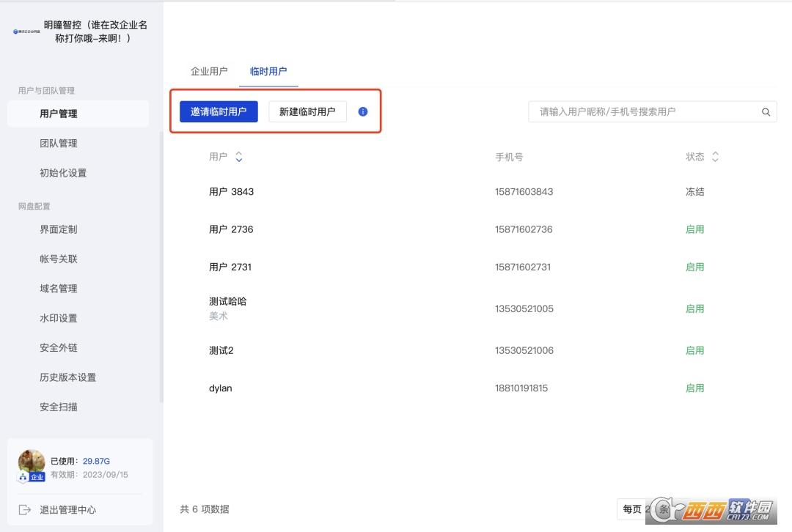Click user name 测试2
Screen dimensions: 792x532
(x=221, y=350)
